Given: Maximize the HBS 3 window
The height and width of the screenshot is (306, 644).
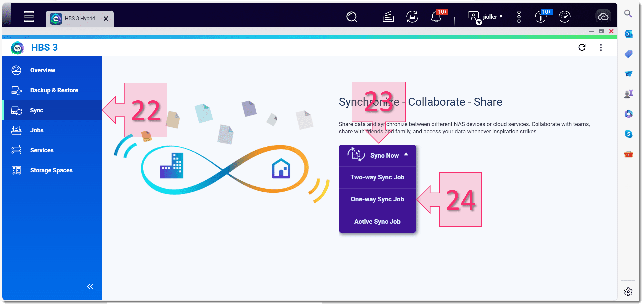Looking at the screenshot, I should point(601,31).
